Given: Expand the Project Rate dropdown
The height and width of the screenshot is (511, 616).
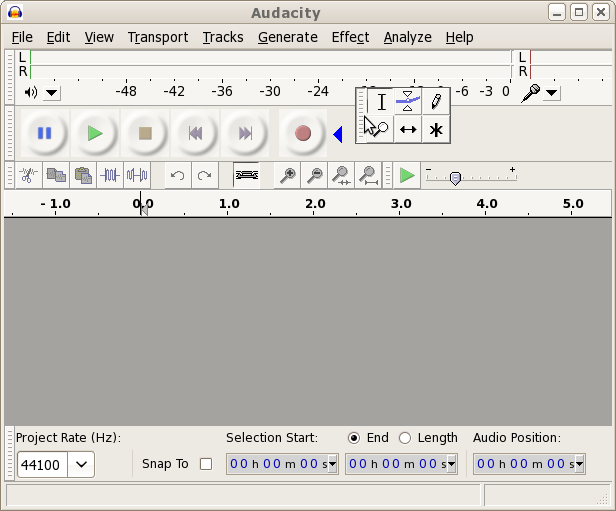Looking at the screenshot, I should [x=81, y=464].
